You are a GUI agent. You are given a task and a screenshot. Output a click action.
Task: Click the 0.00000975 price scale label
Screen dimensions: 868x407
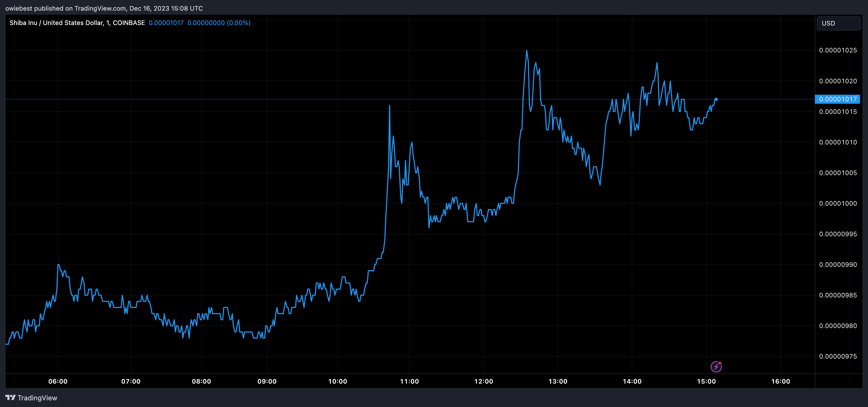tap(838, 356)
